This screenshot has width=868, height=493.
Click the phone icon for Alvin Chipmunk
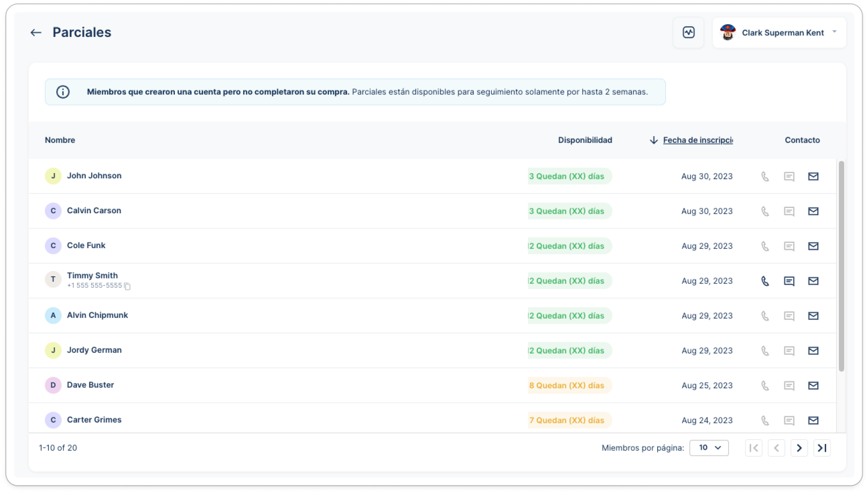[x=765, y=316]
